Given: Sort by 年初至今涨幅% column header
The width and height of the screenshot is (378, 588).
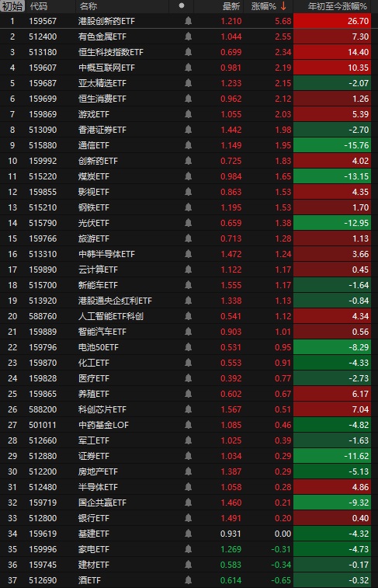Looking at the screenshot, I should click(x=337, y=6).
